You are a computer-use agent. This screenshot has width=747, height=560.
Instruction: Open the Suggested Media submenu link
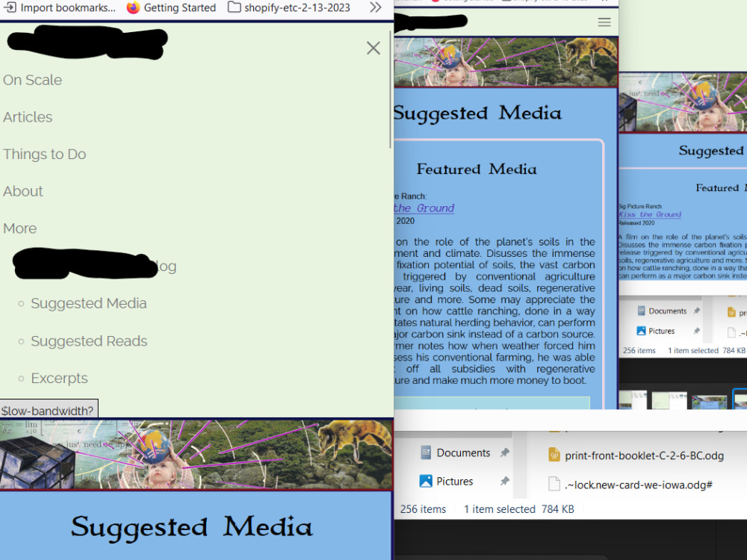click(x=89, y=303)
